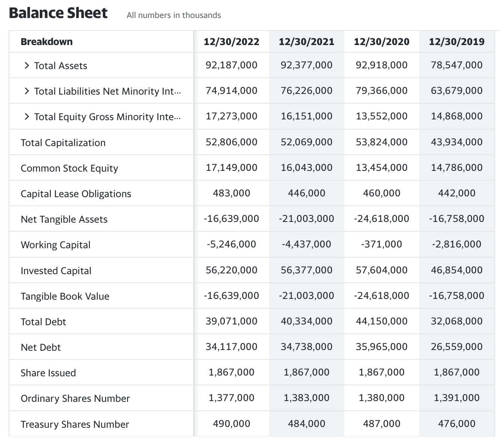Image resolution: width=500 pixels, height=448 pixels.
Task: Click Total Equity 2019 value 14,868,000
Action: click(457, 116)
